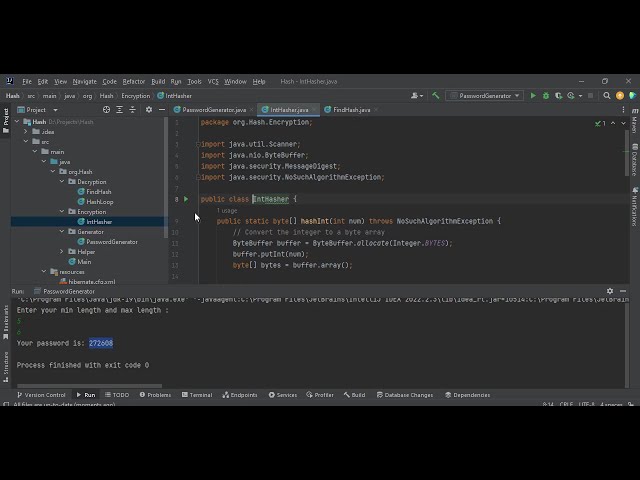
Task: Open Structure side tool window
Action: [5, 367]
